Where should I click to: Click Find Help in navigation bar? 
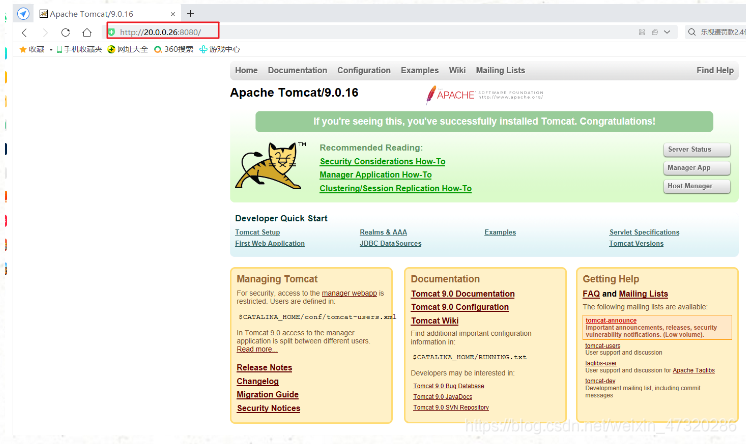(715, 70)
